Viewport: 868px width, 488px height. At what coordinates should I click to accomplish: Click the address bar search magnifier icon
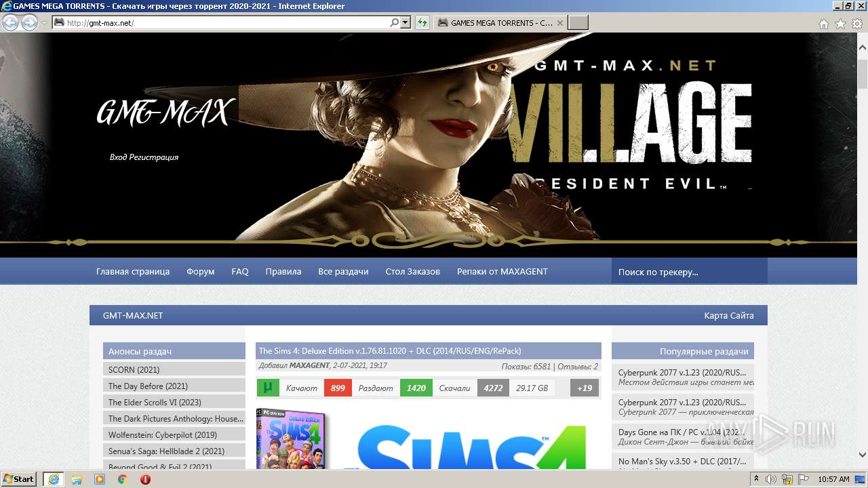394,22
